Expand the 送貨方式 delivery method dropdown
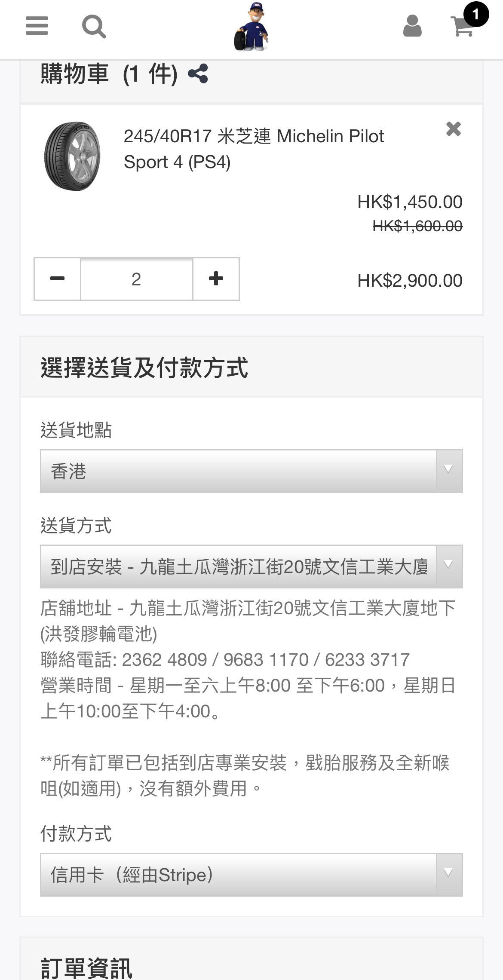The image size is (503, 980). click(238, 567)
